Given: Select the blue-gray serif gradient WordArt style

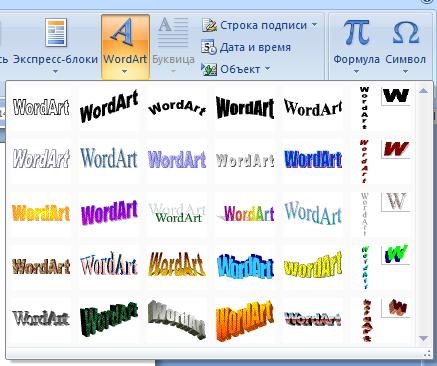Looking at the screenshot, I should point(109,161).
